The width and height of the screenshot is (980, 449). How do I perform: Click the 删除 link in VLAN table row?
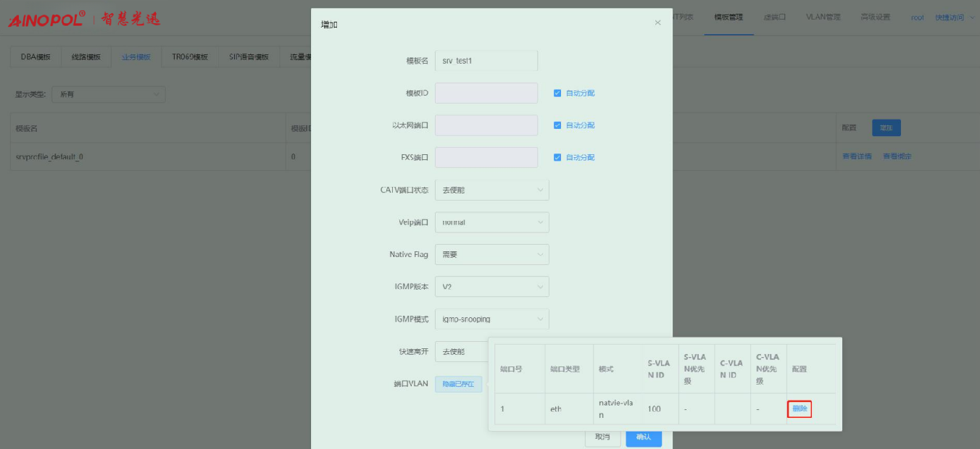[x=800, y=409]
